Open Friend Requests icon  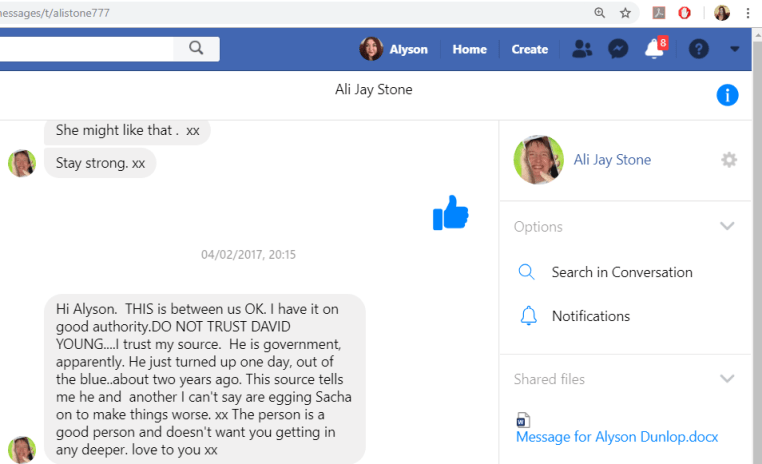pyautogui.click(x=582, y=49)
